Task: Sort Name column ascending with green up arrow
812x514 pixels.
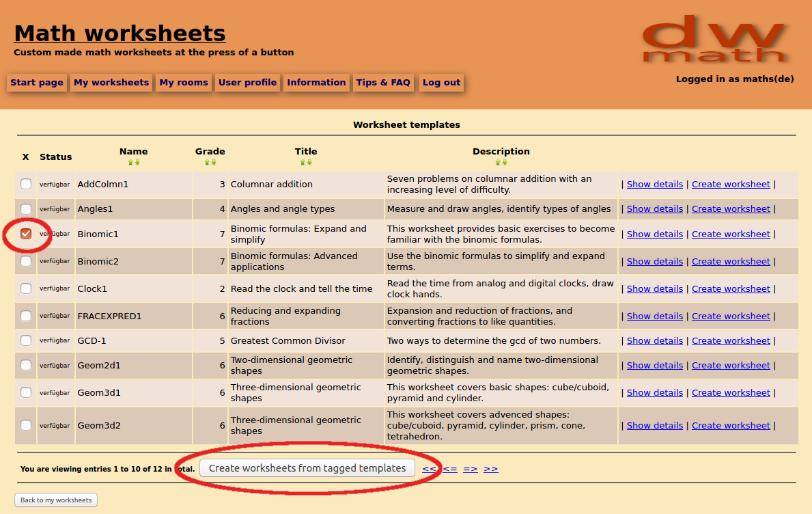Action: tap(129, 162)
